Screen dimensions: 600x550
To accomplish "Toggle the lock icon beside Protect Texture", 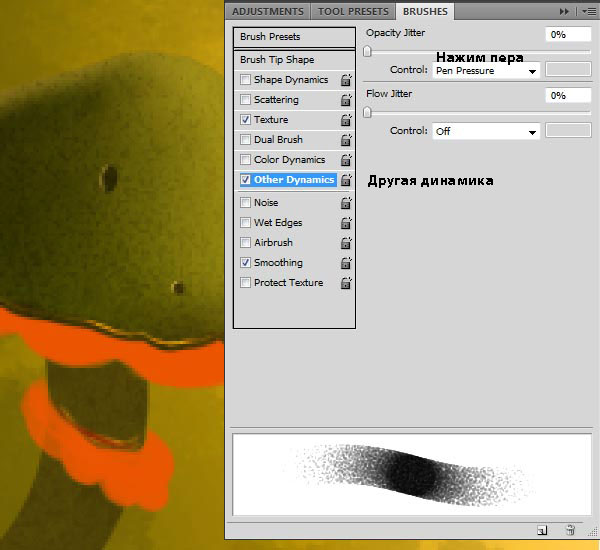I will click(346, 283).
